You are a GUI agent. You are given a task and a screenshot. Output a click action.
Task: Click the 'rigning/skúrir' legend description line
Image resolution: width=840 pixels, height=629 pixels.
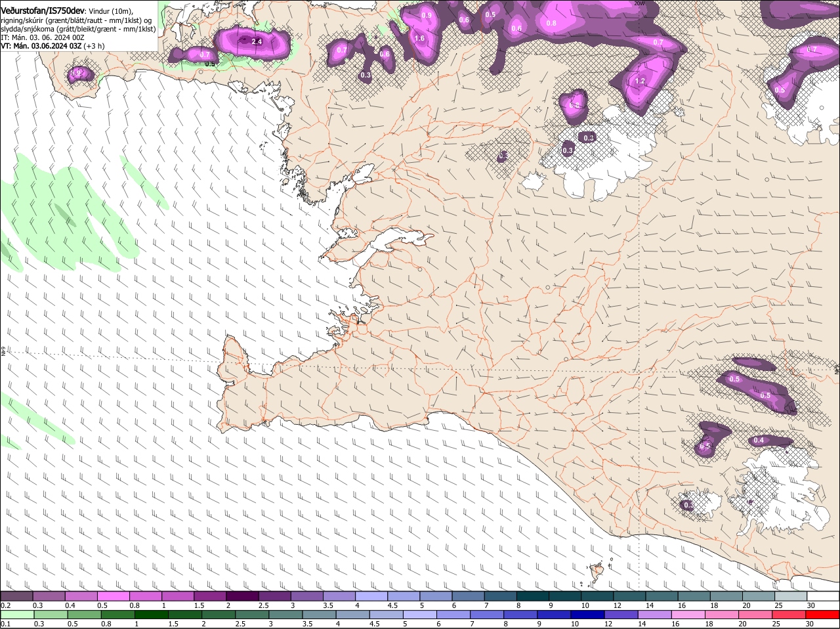(x=75, y=20)
